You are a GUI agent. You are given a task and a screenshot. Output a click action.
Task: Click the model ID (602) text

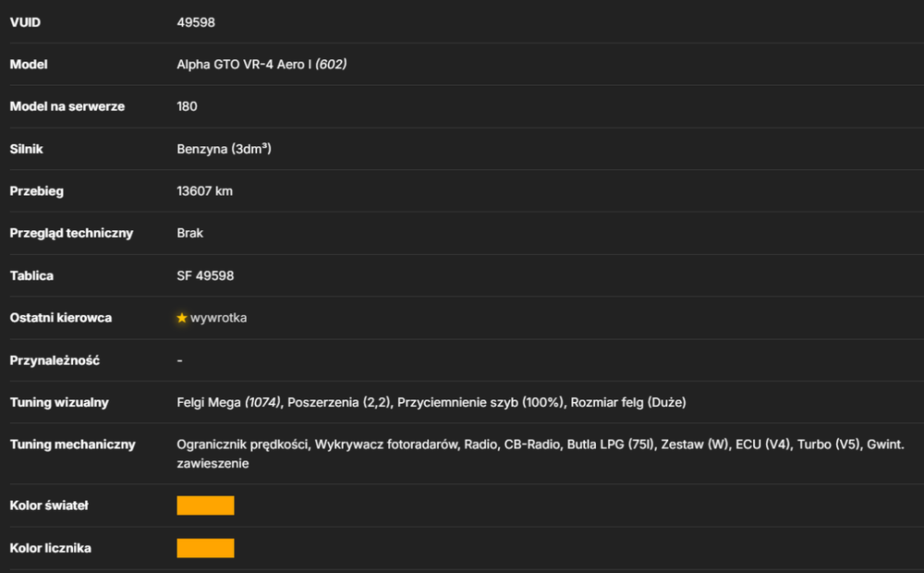click(331, 65)
